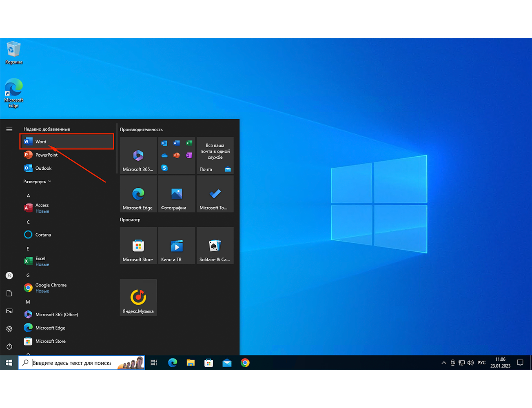This screenshot has width=532, height=408.
Task: Open the Почта mail tile
Action: click(215, 155)
